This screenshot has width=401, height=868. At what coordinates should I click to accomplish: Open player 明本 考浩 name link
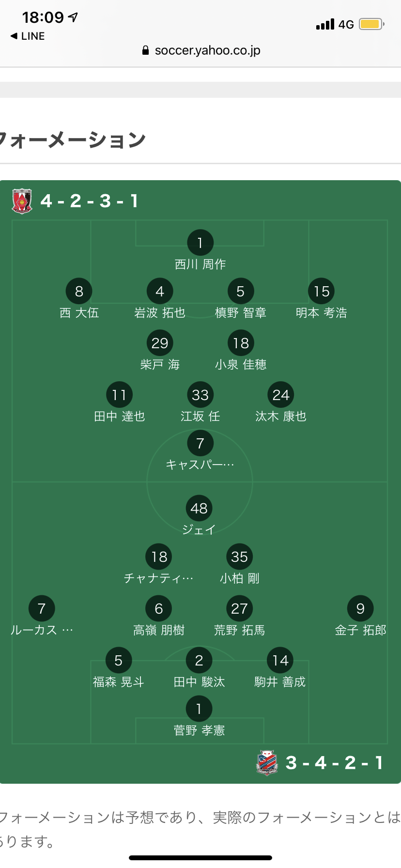point(322,313)
